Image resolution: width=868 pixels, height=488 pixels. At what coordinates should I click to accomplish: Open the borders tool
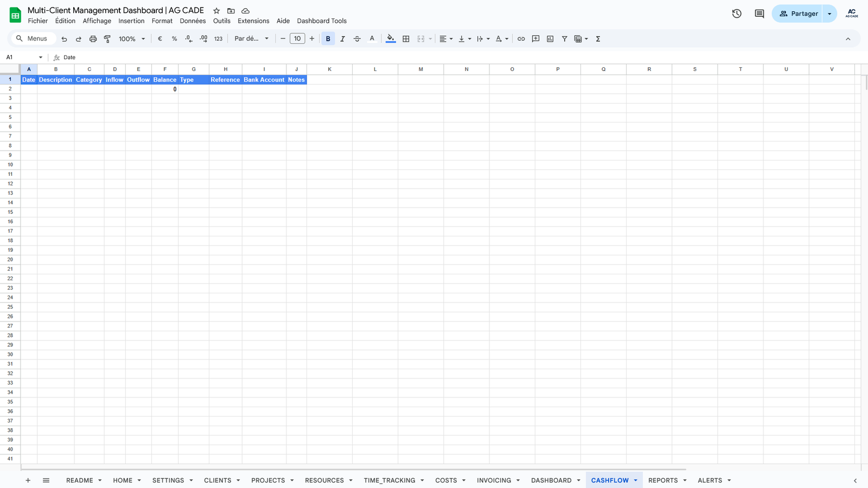tap(406, 39)
